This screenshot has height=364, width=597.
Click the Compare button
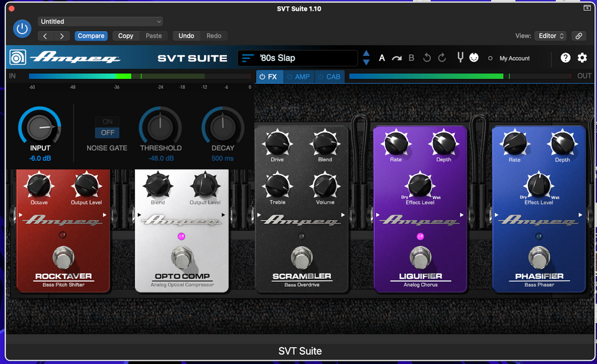[x=91, y=36]
